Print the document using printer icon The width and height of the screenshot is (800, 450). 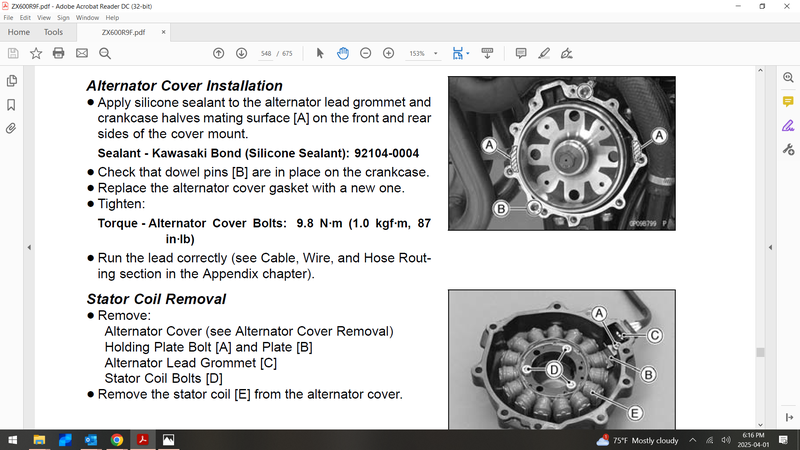[x=59, y=53]
